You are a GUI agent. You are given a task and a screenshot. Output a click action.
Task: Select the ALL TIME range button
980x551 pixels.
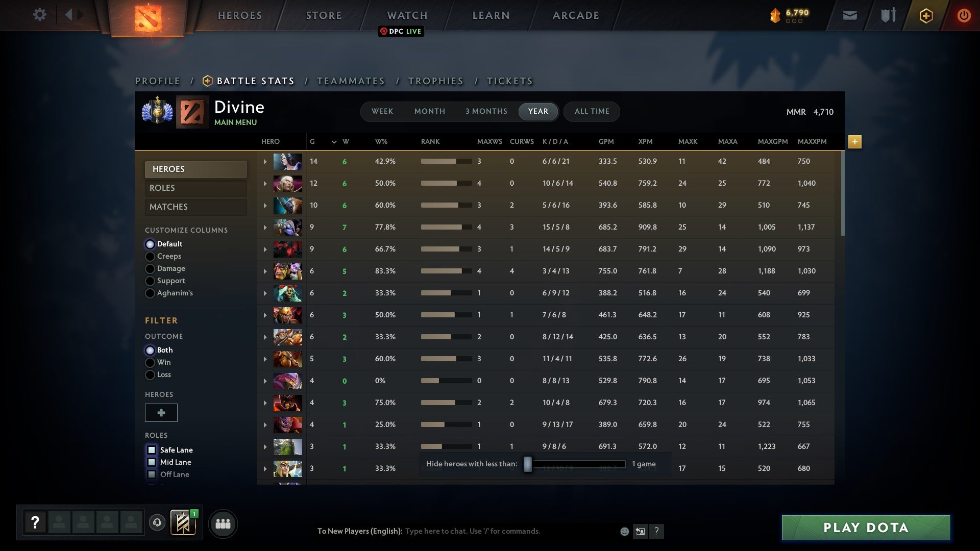pos(591,111)
